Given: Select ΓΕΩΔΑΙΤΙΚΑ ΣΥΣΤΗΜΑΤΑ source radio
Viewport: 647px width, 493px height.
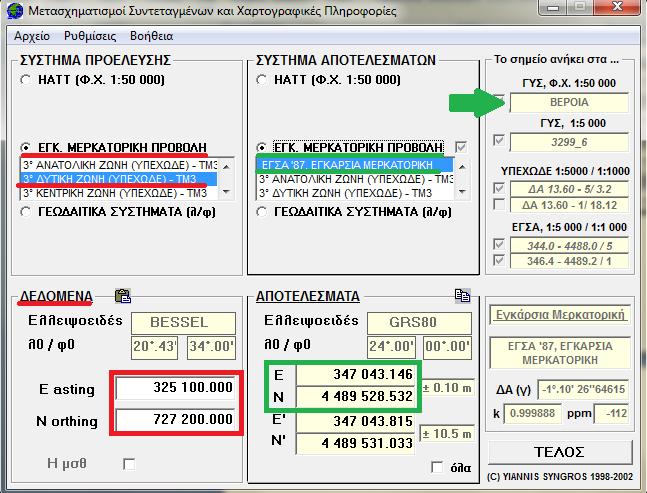Looking at the screenshot, I should click(x=26, y=212).
